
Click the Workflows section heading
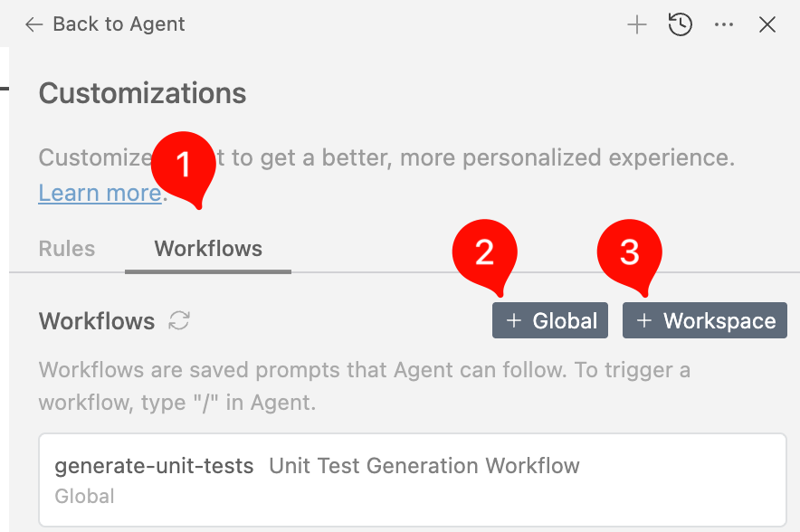97,320
